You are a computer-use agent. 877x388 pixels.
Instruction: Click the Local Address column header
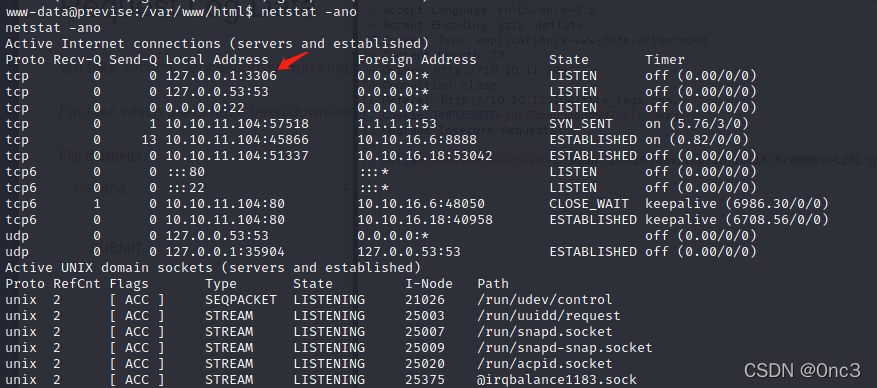[217, 59]
